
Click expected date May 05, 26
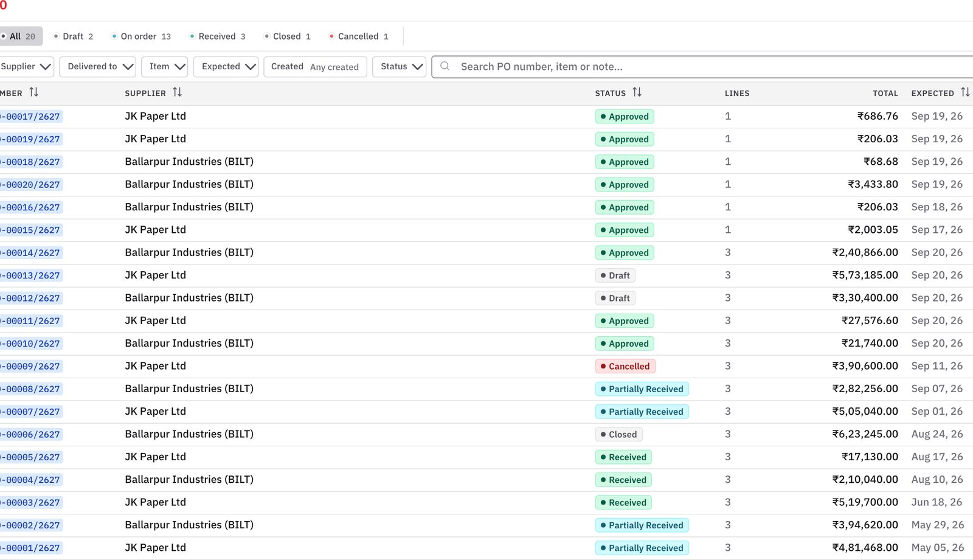click(x=937, y=548)
